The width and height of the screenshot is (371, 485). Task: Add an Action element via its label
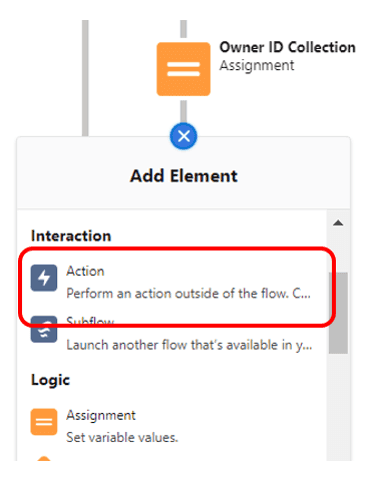point(85,271)
